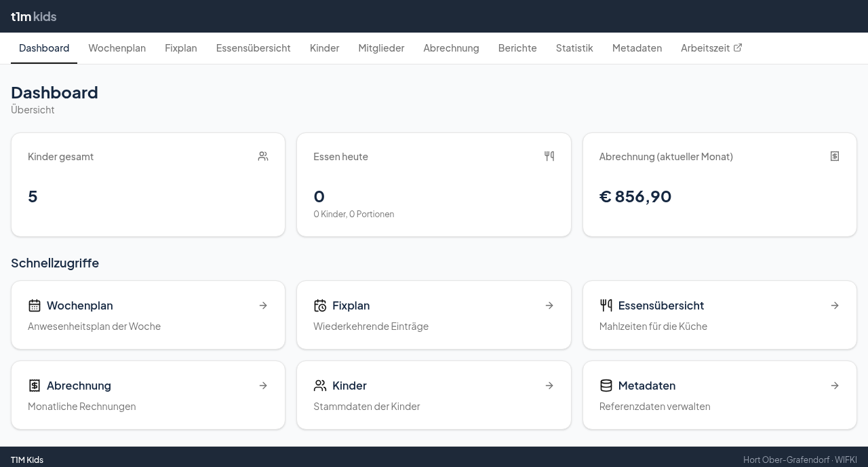Go to the Essensübersicht tab
This screenshot has height=467, width=868.
254,48
